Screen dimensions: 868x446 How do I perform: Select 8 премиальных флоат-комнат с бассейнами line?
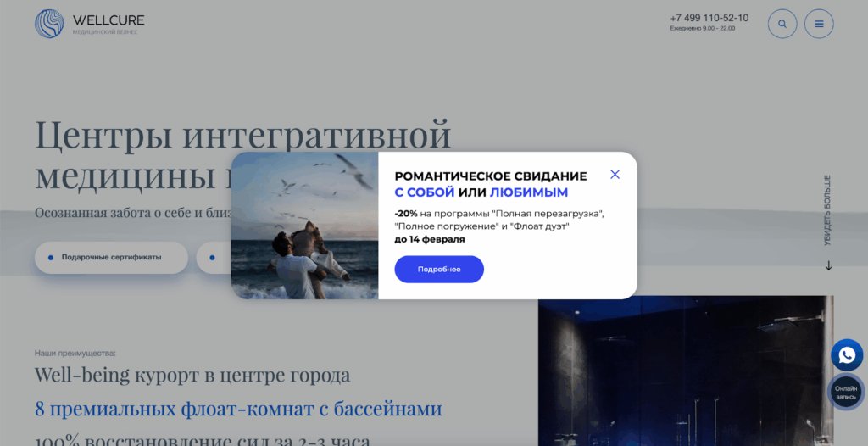coord(238,409)
